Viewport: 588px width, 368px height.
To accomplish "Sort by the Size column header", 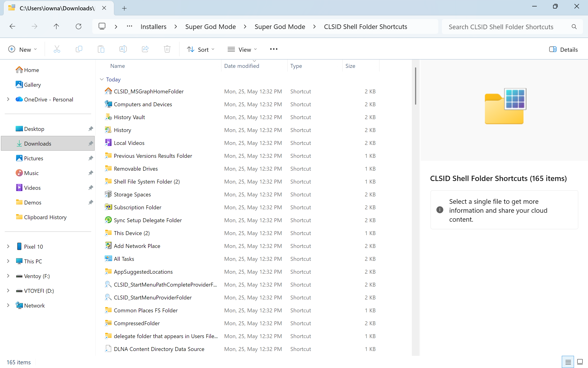I will point(350,66).
